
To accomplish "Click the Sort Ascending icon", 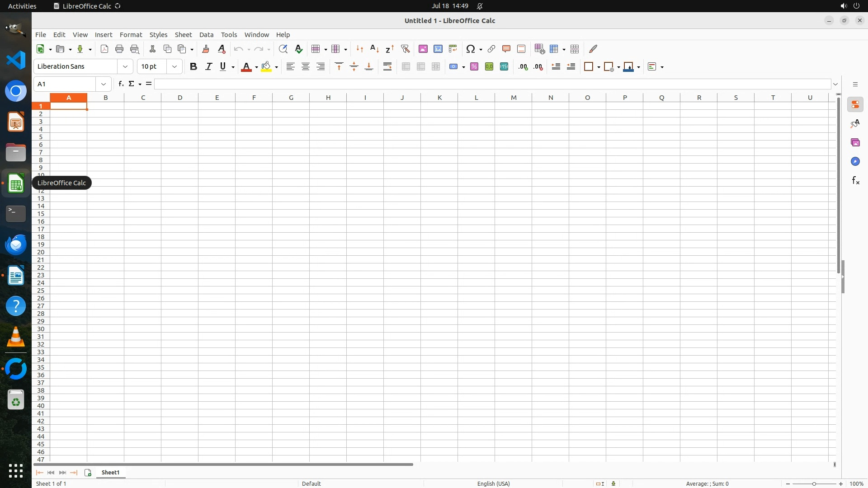I will 374,49.
